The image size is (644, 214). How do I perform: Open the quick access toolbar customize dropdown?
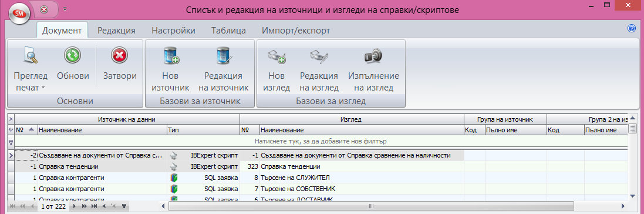(65, 9)
